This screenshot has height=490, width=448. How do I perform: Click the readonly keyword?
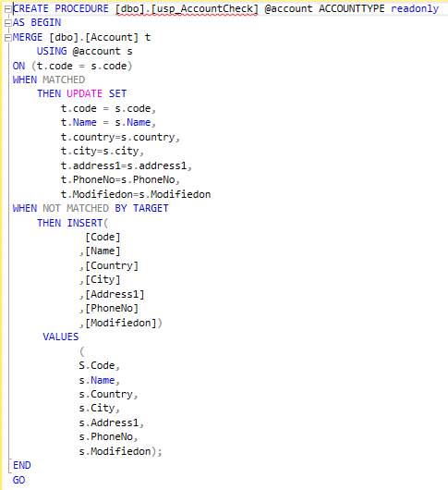pos(415,8)
